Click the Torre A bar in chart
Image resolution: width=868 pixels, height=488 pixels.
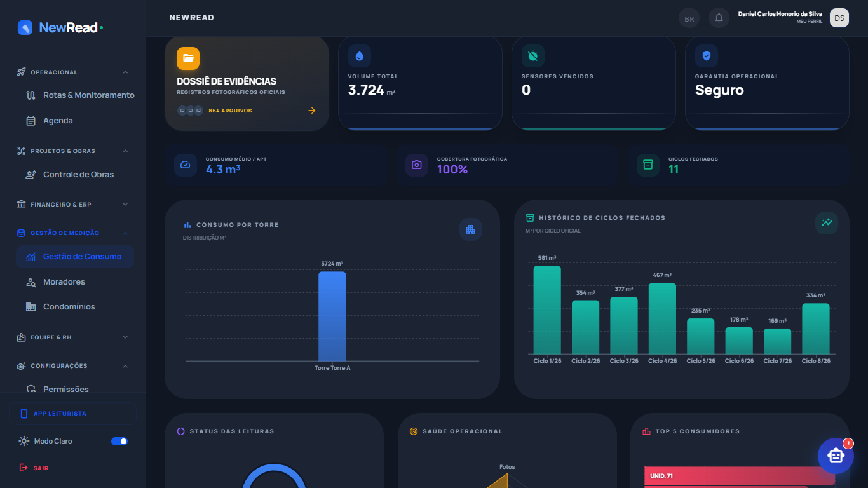[332, 316]
